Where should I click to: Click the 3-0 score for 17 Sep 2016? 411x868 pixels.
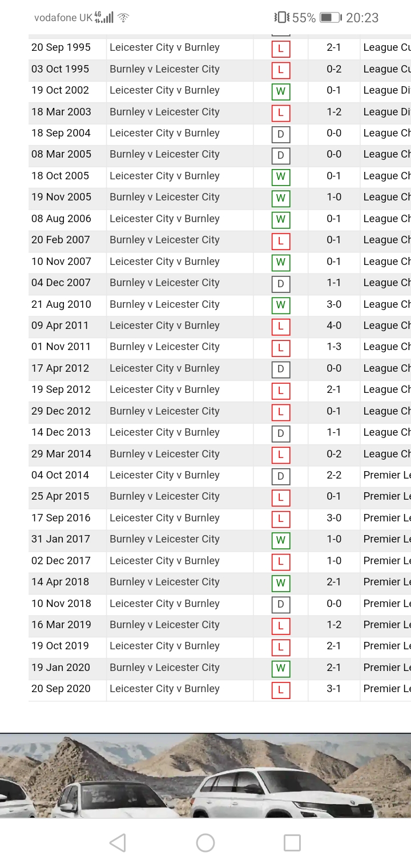coord(334,518)
